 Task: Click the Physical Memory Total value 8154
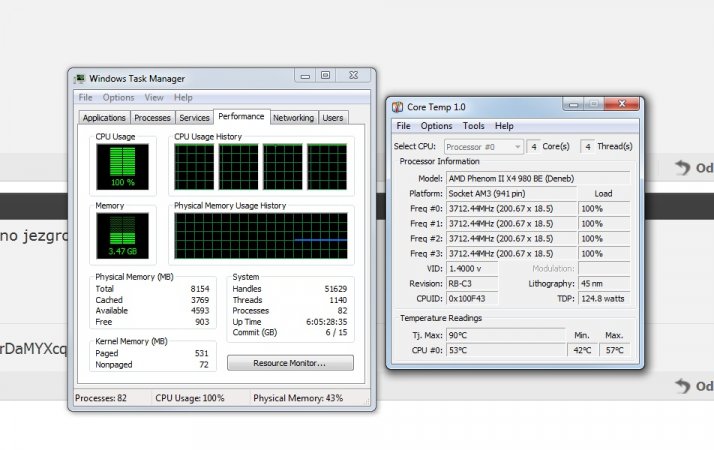200,289
